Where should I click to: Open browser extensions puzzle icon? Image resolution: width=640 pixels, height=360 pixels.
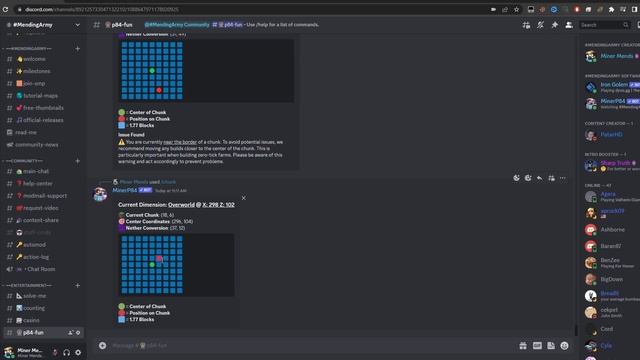(611, 9)
